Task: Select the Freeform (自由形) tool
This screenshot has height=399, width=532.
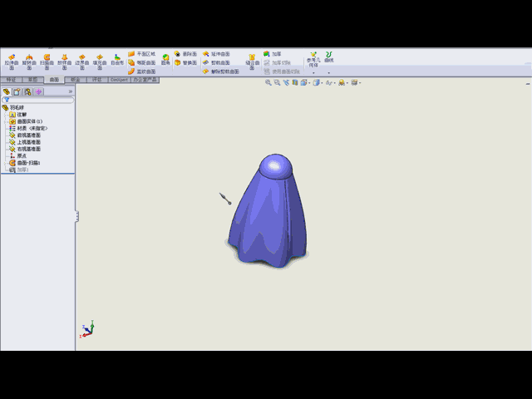Action: (x=117, y=60)
